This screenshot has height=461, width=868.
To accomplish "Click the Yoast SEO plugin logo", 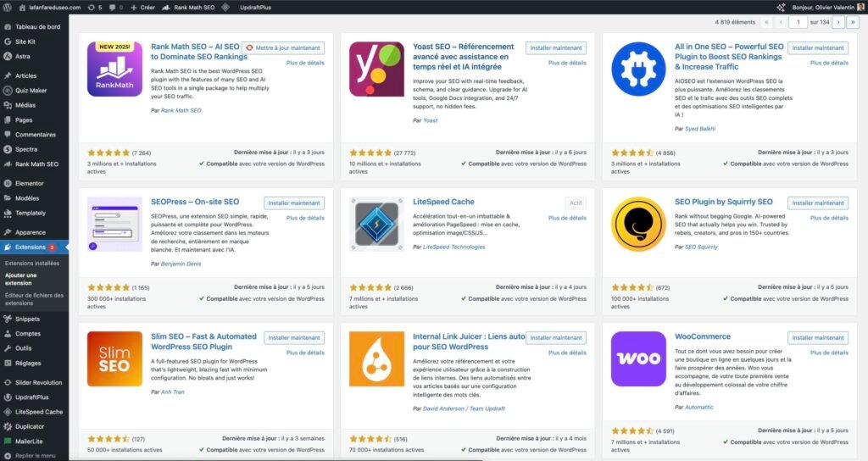I will pyautogui.click(x=376, y=69).
